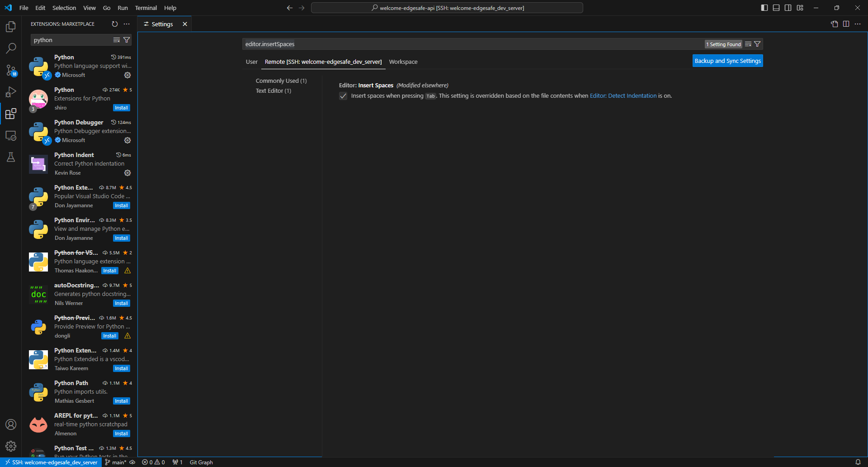Open manage gear for Python Debugger extension
The height and width of the screenshot is (467, 868).
127,140
